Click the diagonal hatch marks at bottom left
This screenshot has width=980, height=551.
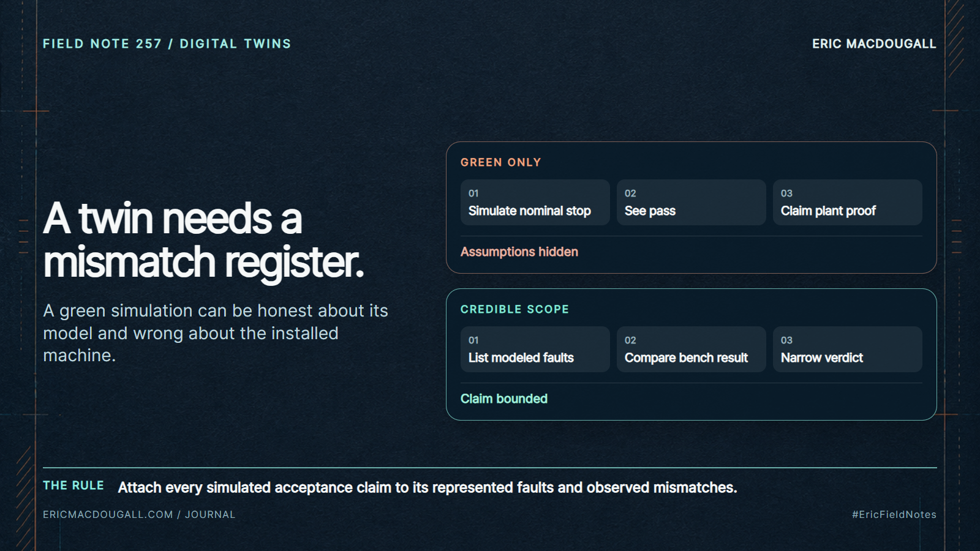(24, 498)
